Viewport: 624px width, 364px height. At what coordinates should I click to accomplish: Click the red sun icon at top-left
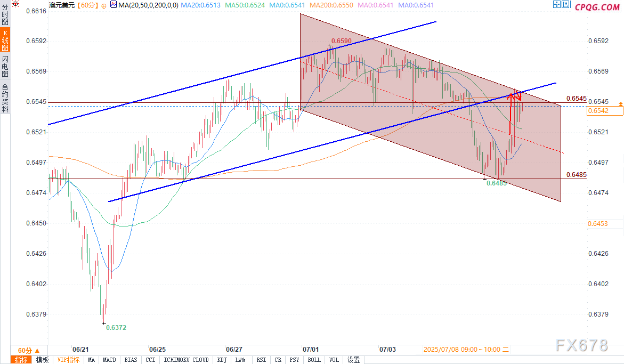point(16,4)
